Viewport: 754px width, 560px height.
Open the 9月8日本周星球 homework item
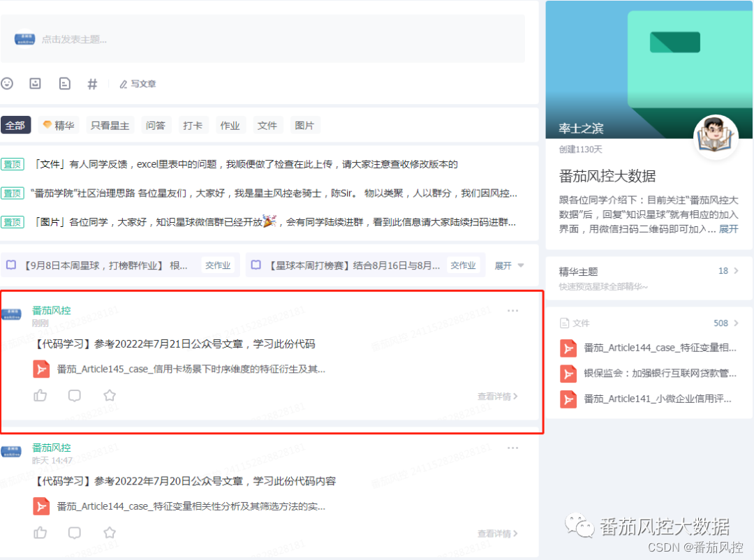[x=106, y=265]
